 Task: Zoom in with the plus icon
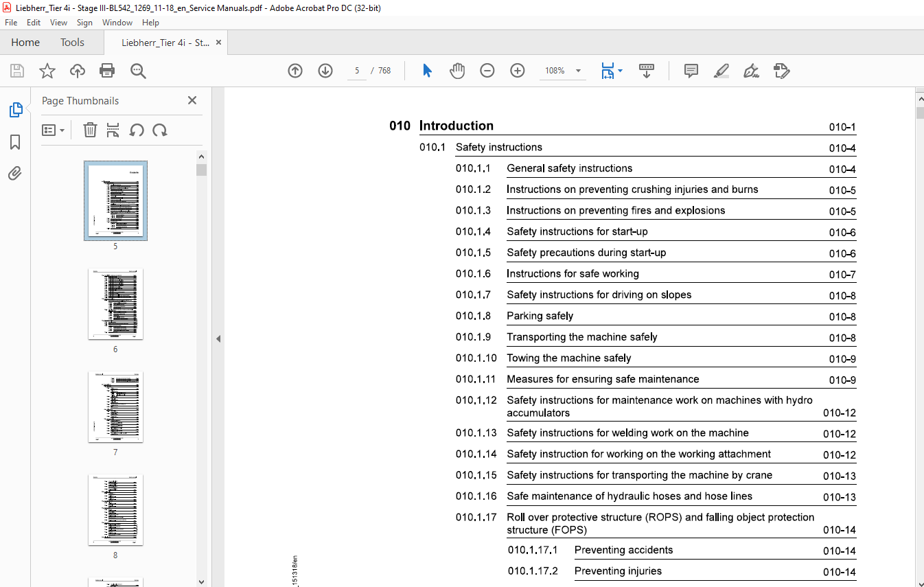518,71
